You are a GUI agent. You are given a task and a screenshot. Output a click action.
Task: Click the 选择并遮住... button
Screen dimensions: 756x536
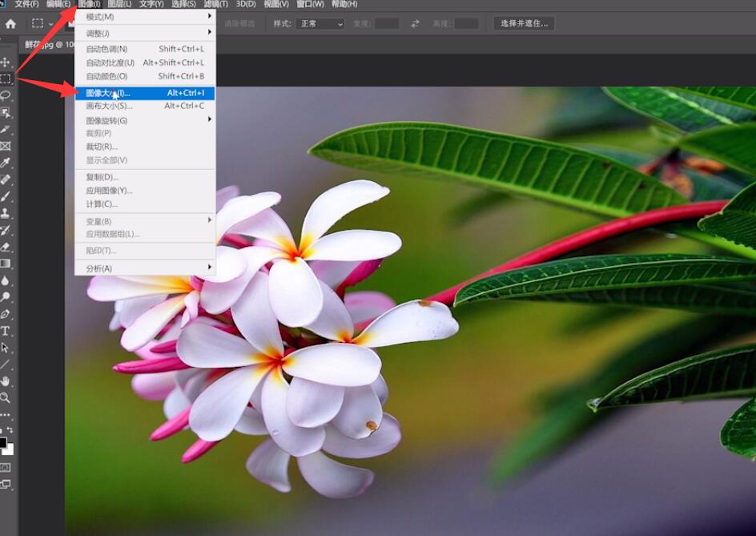[x=524, y=24]
